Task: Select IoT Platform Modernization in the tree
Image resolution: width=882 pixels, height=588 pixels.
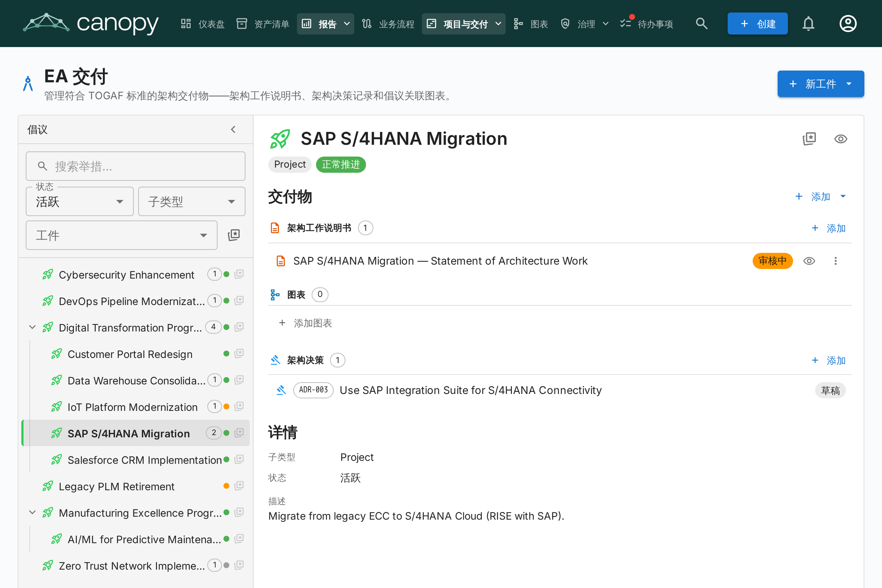Action: [x=132, y=407]
